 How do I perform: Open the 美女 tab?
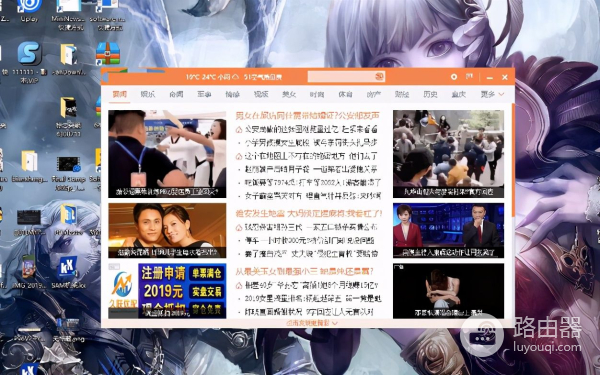click(289, 94)
